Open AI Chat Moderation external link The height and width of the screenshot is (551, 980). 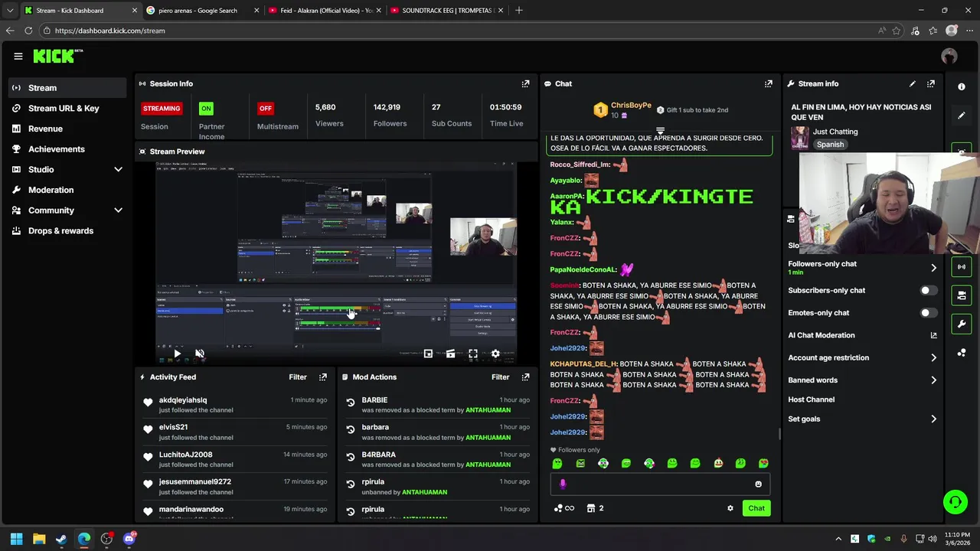933,335
